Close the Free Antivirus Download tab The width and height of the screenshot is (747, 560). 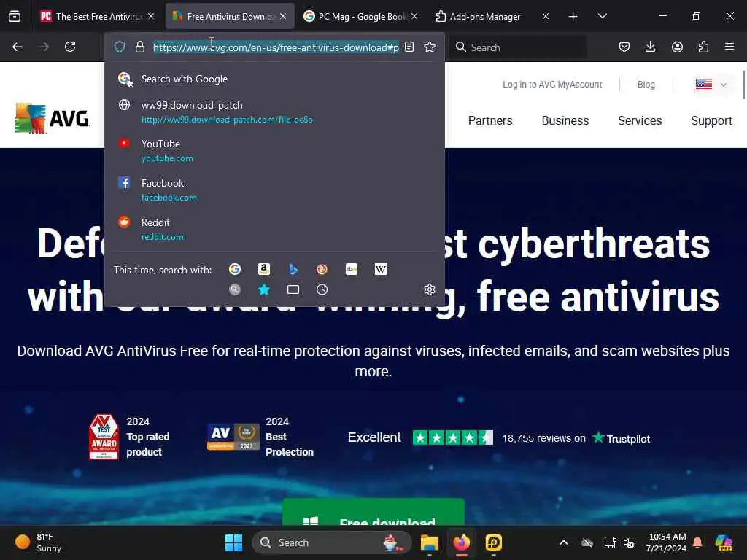pos(283,16)
